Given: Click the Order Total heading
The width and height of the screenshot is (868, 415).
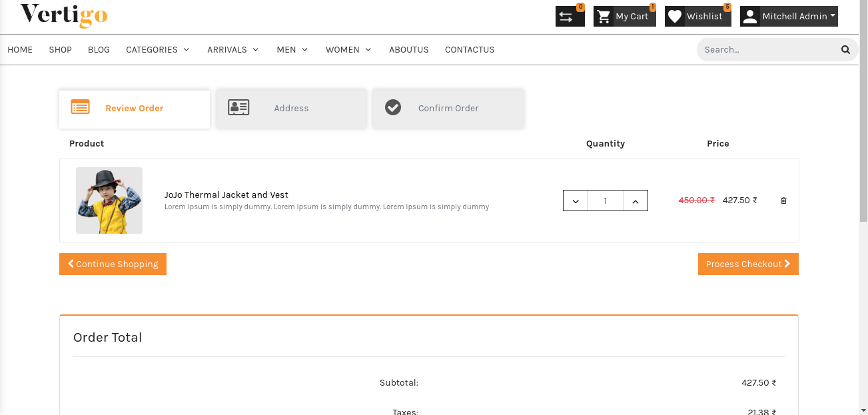Looking at the screenshot, I should (x=107, y=337).
